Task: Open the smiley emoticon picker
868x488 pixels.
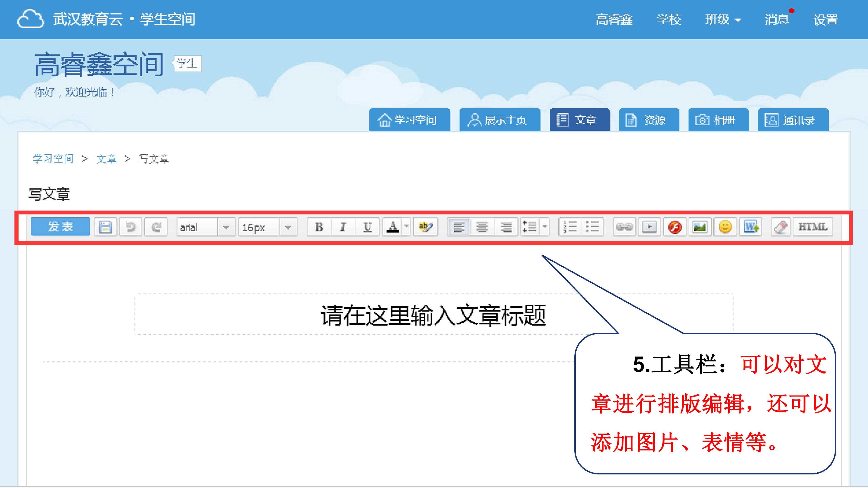Action: pyautogui.click(x=725, y=227)
